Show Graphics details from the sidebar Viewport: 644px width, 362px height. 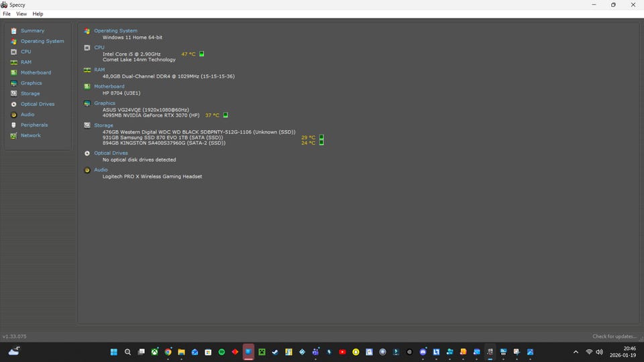pos(32,83)
